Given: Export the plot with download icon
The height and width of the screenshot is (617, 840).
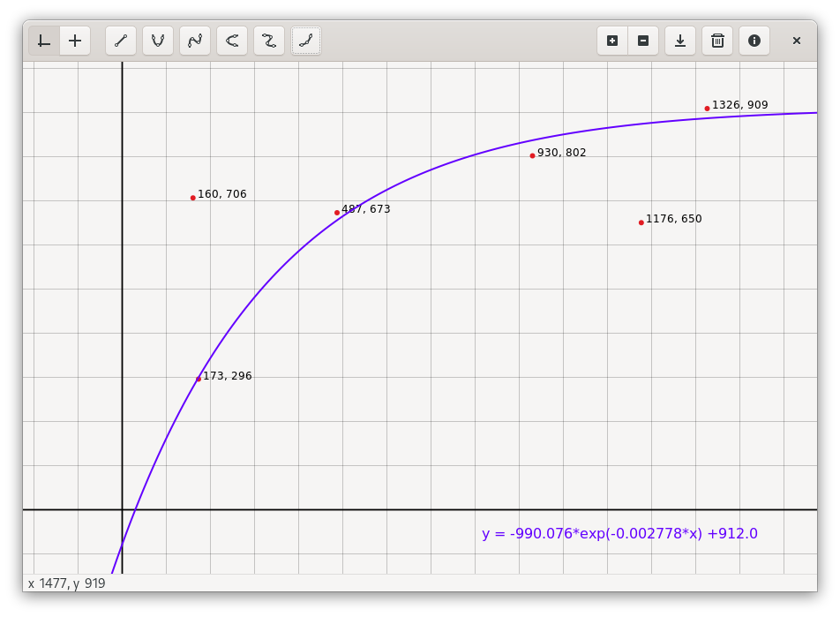Looking at the screenshot, I should pyautogui.click(x=679, y=41).
